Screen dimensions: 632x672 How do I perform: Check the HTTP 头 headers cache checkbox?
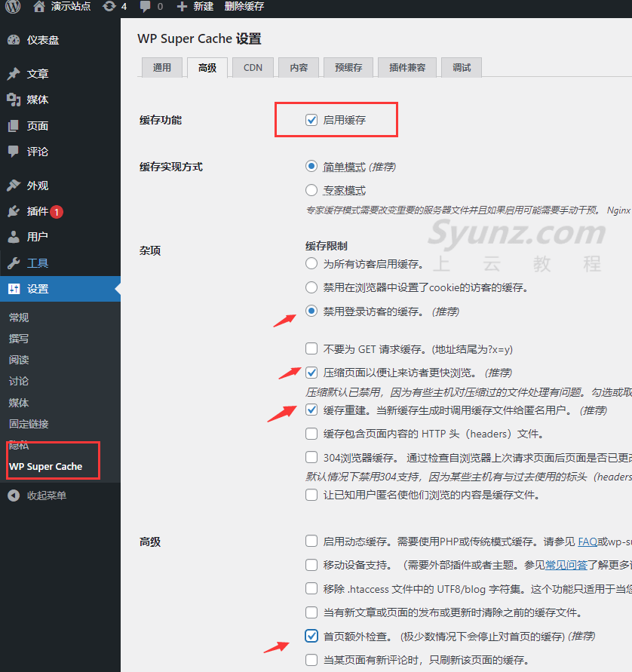311,434
